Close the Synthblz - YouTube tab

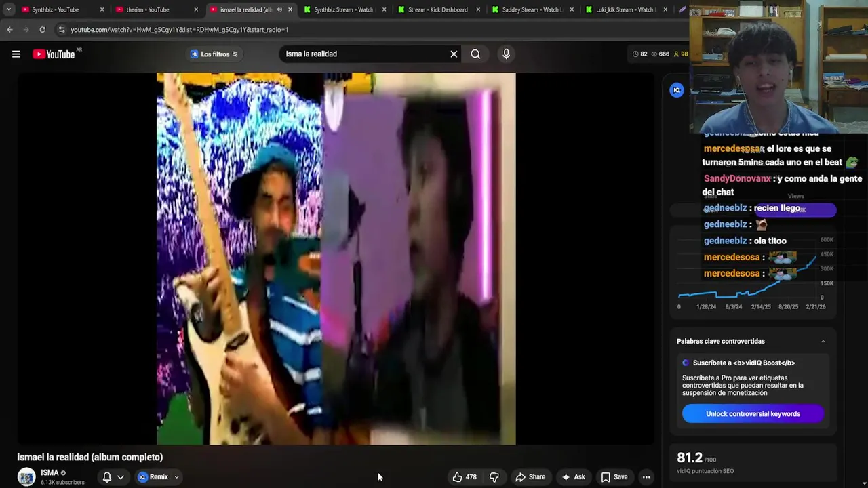(x=102, y=9)
